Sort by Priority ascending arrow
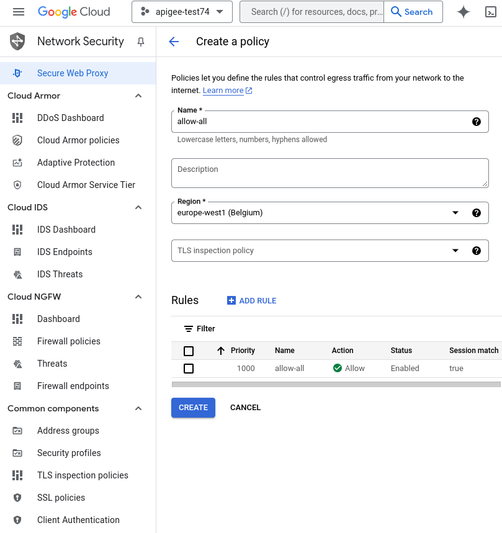 (221, 350)
